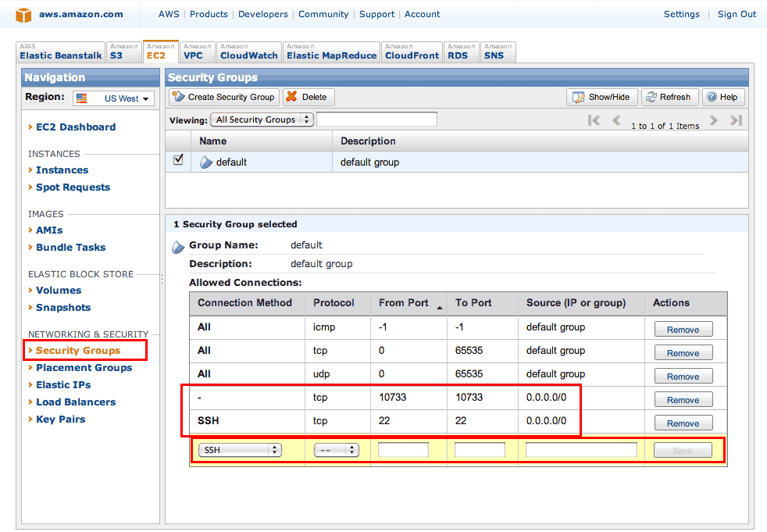Switch to CloudFront tab

click(x=412, y=52)
